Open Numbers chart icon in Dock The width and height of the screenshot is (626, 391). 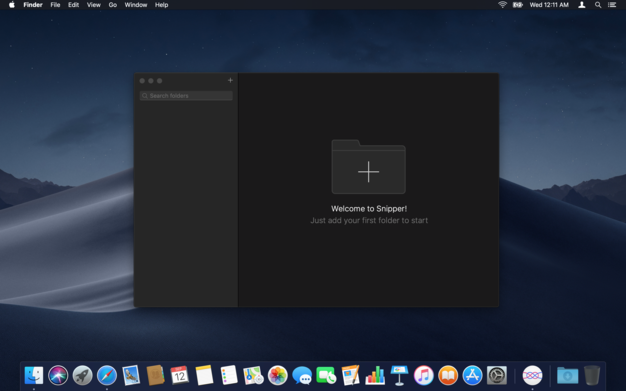[x=375, y=375]
